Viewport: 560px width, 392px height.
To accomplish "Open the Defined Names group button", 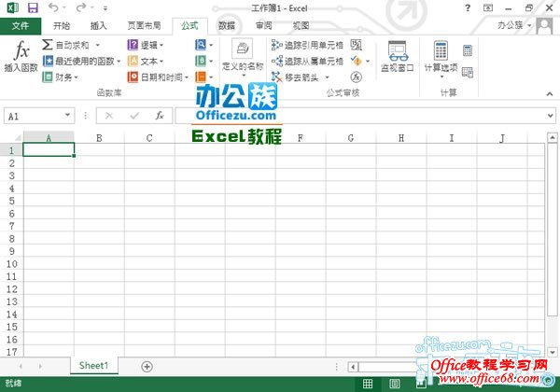I will pos(243,57).
